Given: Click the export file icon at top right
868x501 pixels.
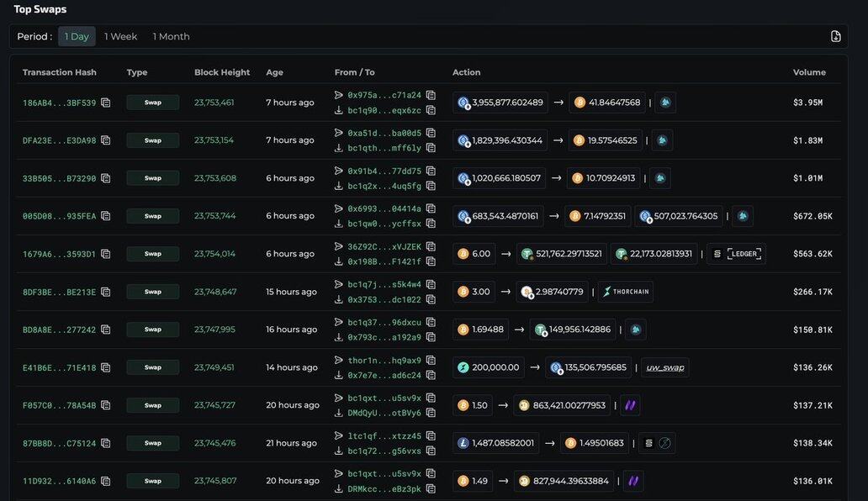Looking at the screenshot, I should point(835,36).
